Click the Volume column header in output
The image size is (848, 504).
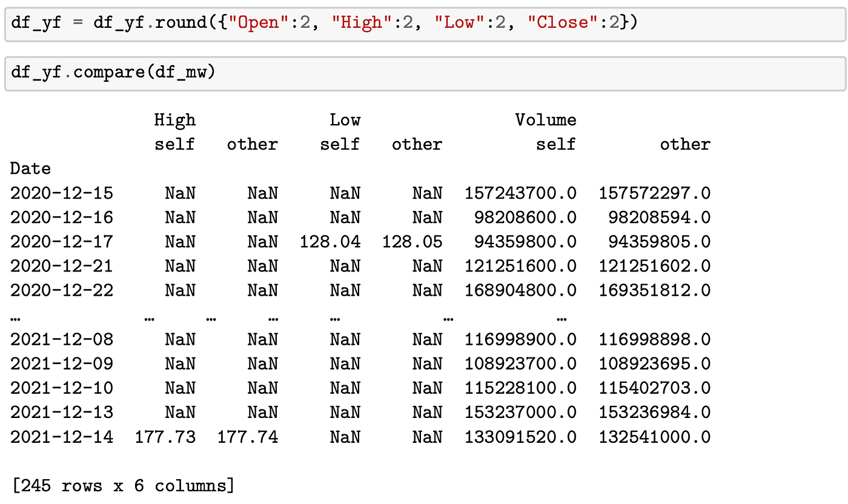coord(546,120)
